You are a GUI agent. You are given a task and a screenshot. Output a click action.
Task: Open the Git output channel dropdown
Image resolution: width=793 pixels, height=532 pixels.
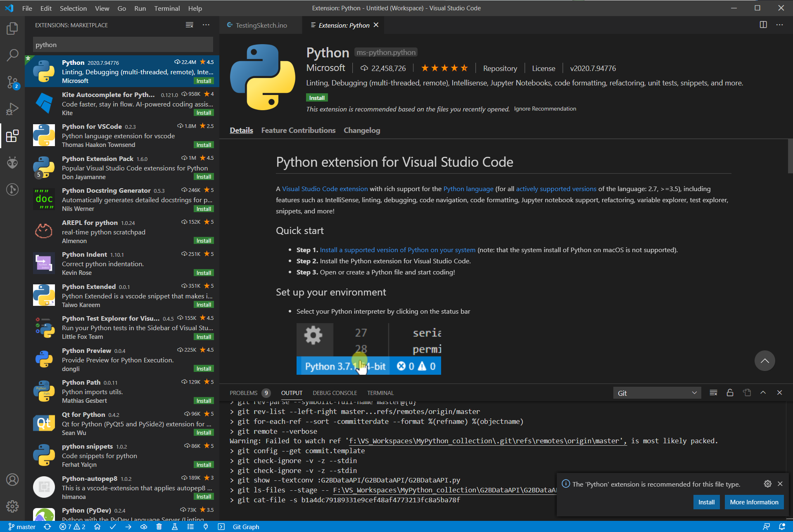coord(657,393)
